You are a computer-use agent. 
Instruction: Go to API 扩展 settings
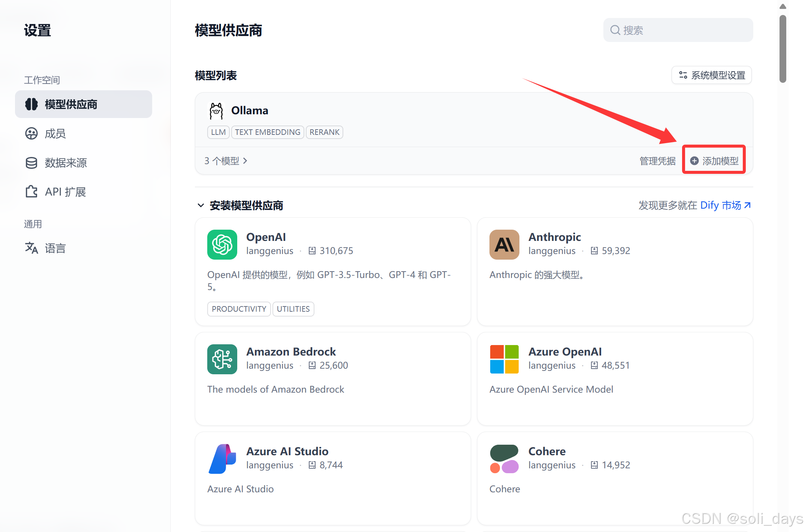(x=84, y=191)
